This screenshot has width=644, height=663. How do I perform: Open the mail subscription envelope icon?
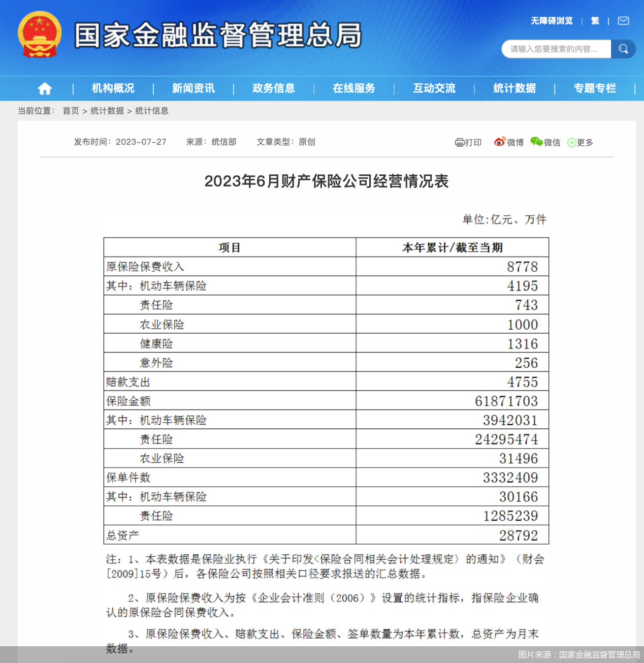pyautogui.click(x=624, y=21)
